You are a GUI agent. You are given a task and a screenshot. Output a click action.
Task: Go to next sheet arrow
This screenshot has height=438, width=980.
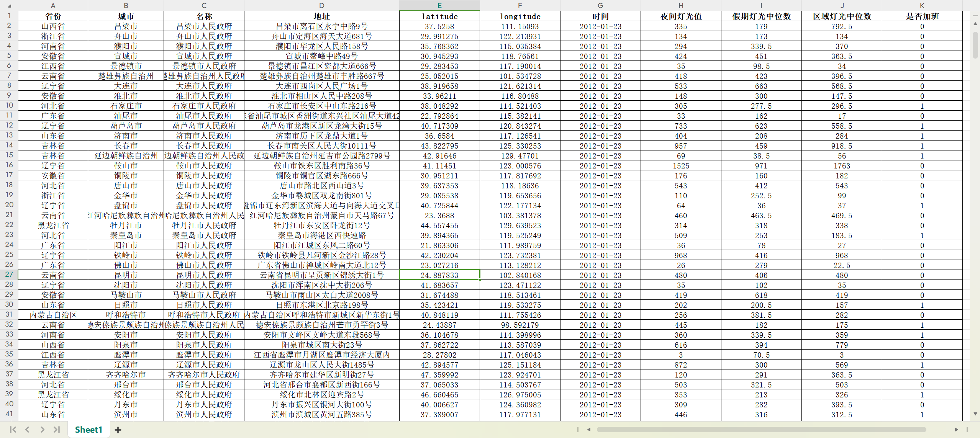42,430
